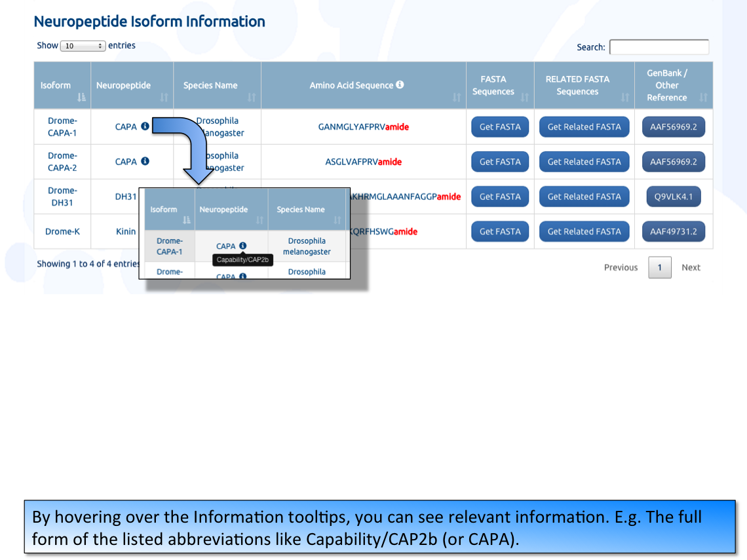Click the Drome-DH31 isoform cell
Screen dimensions: 747x560
pyautogui.click(x=62, y=196)
